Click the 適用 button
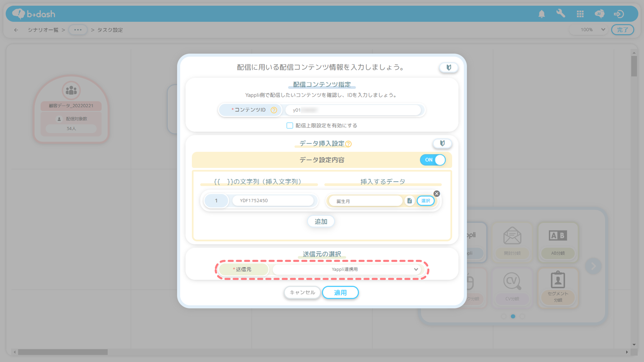This screenshot has height=362, width=644. pos(340,293)
